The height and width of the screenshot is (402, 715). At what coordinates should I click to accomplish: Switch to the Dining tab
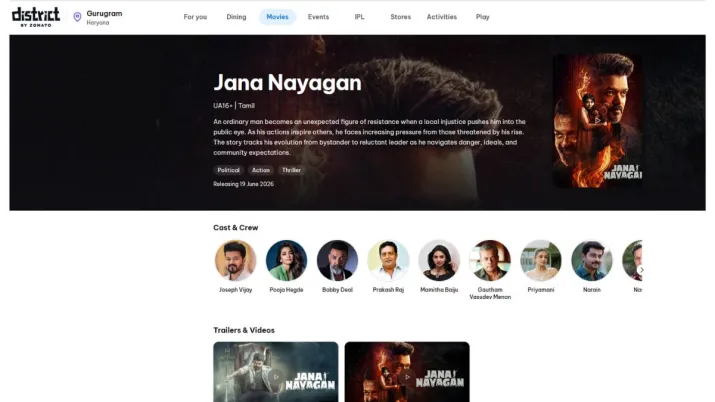(x=236, y=17)
